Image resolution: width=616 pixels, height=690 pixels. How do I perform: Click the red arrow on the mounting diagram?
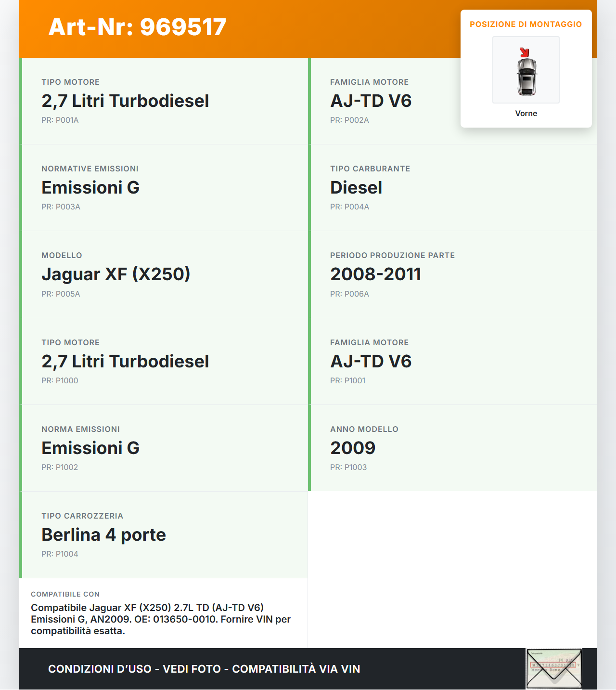(x=525, y=52)
